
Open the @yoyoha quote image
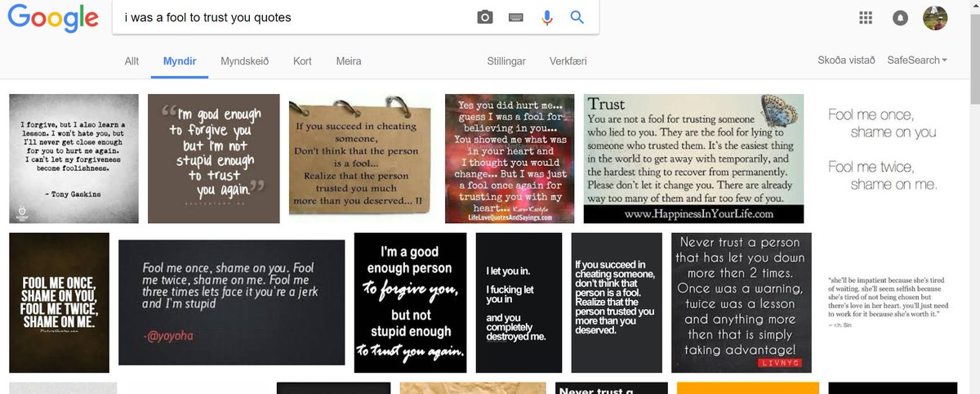click(232, 302)
